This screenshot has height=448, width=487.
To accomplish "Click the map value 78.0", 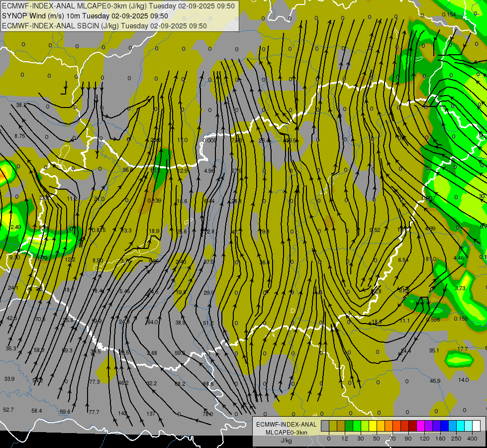I will (x=208, y=414).
